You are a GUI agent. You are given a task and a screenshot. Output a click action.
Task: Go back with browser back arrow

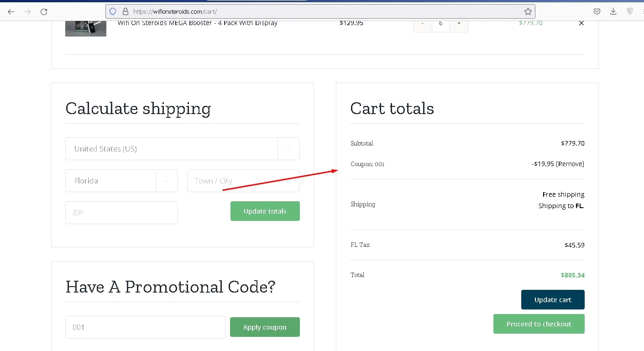pyautogui.click(x=11, y=11)
